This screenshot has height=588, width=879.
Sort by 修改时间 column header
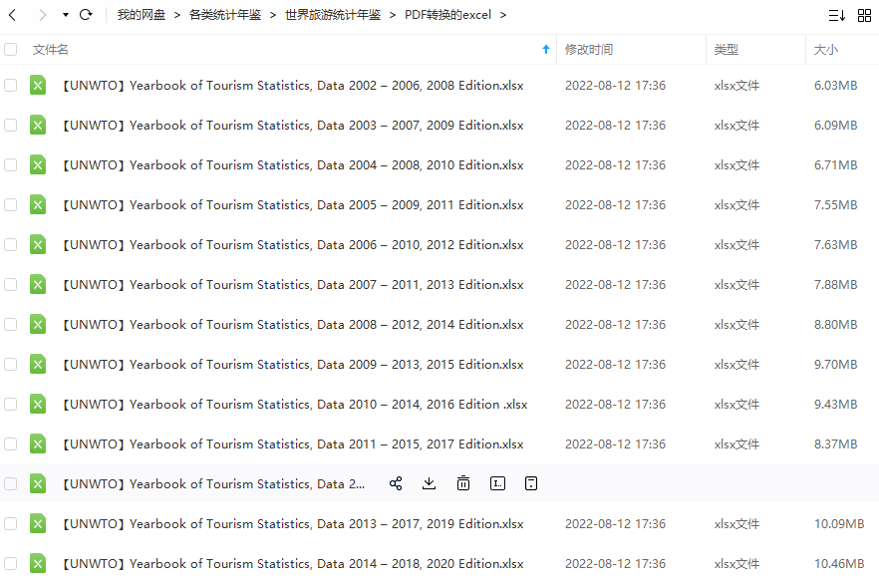(x=589, y=49)
